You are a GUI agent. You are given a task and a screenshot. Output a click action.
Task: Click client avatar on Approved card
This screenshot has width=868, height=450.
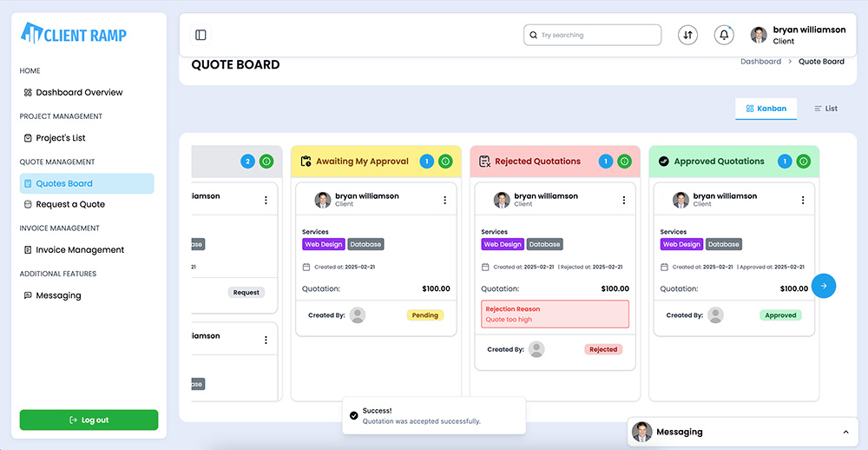point(681,200)
